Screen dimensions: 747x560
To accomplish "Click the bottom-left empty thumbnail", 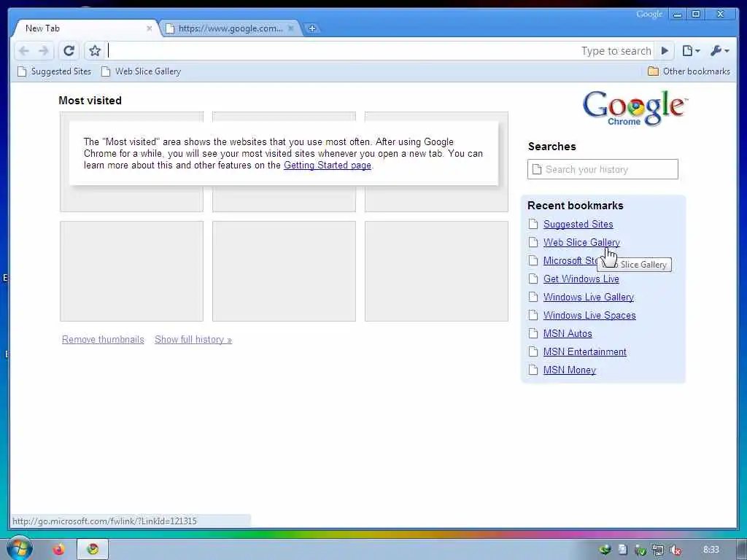I will tap(131, 271).
